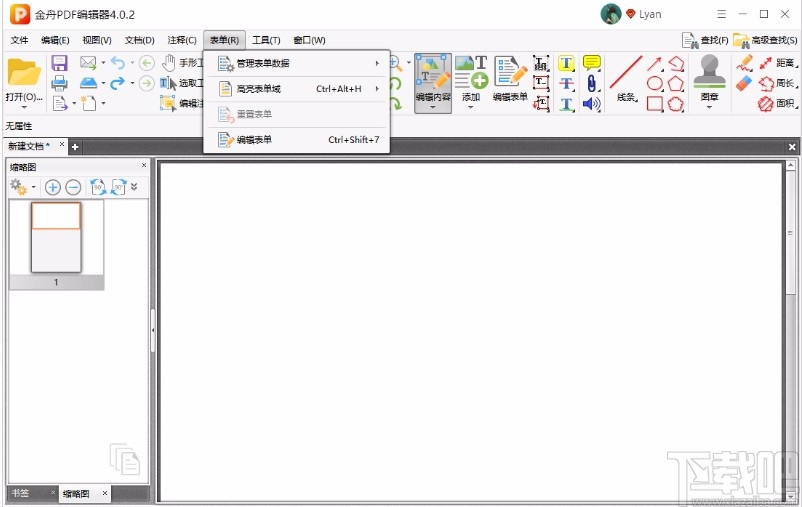Screen dimensions: 802x507
Task: Select the red rectangle shape tool
Action: click(x=655, y=104)
